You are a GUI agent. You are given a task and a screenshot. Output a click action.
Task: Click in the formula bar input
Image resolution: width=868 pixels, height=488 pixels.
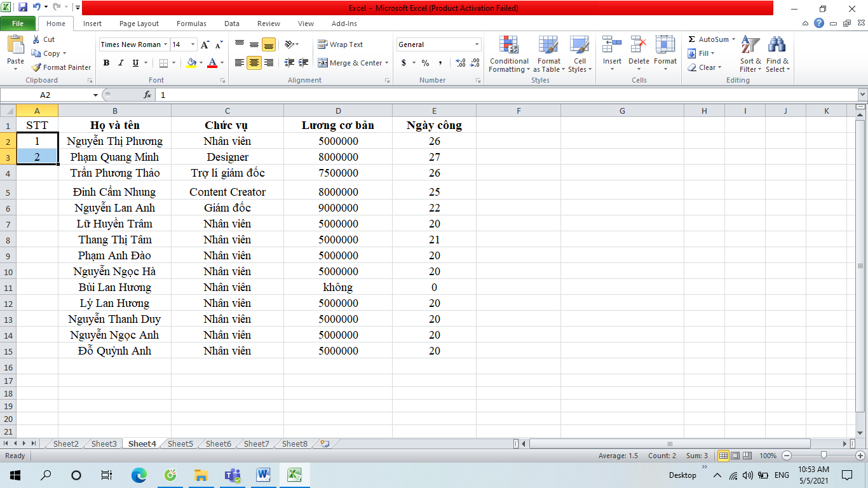coord(505,95)
